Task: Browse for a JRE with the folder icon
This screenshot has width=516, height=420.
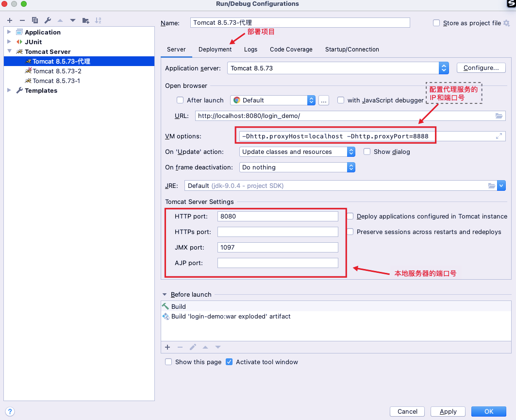Action: point(492,185)
